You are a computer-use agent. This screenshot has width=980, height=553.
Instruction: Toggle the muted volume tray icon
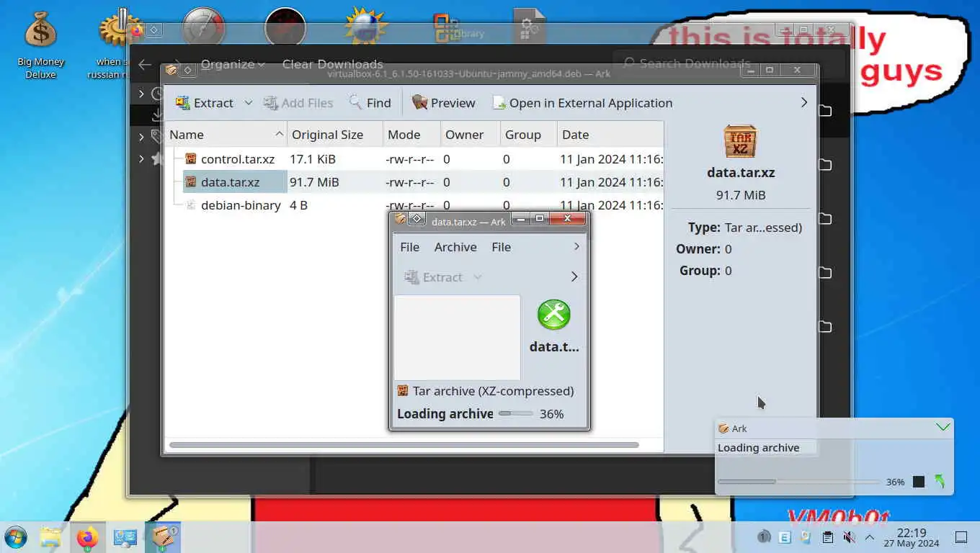click(849, 537)
